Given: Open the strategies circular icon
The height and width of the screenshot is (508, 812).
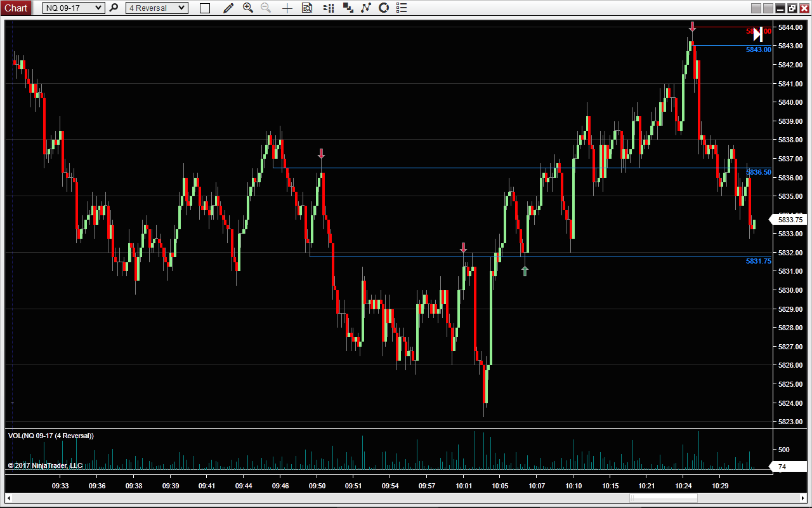Looking at the screenshot, I should 383,8.
